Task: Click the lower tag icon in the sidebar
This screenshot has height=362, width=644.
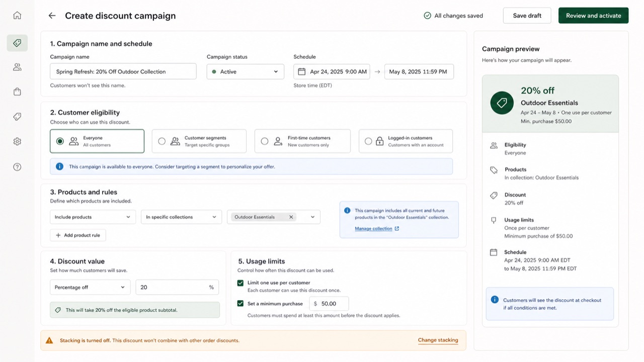Action: [x=17, y=117]
